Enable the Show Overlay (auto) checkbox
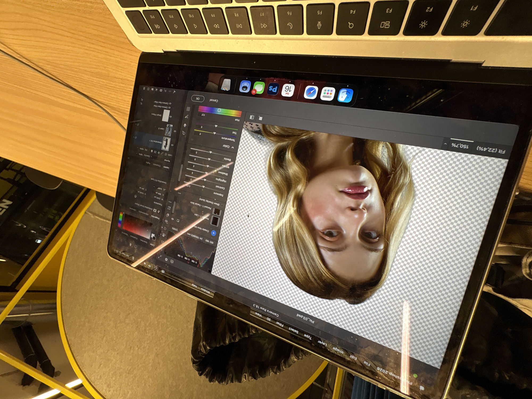This screenshot has width=532, height=399. 222,205
